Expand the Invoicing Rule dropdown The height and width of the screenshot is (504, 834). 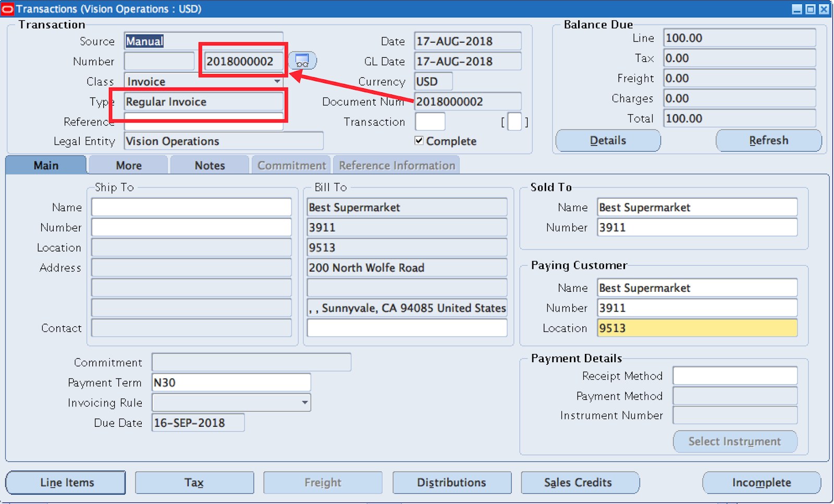coord(304,402)
